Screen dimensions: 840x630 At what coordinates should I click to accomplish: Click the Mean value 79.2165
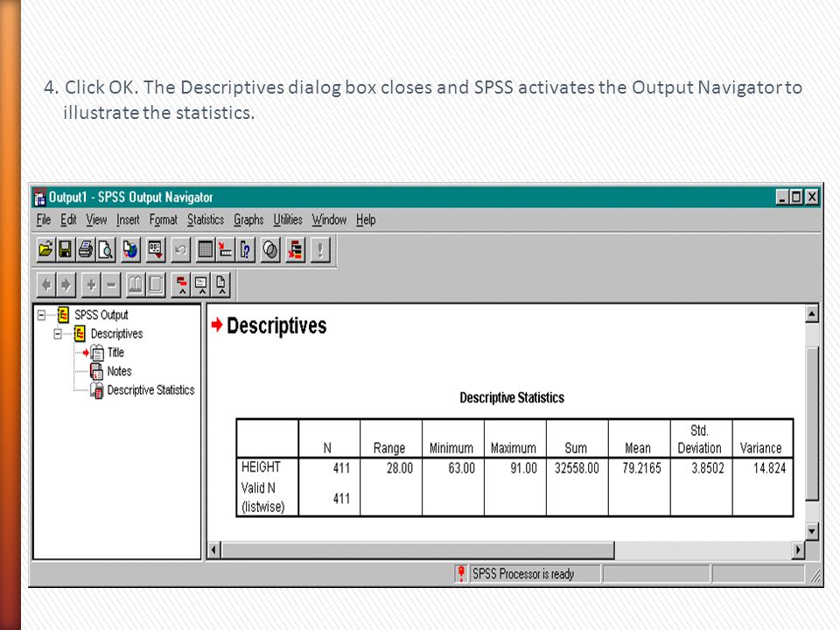[641, 468]
